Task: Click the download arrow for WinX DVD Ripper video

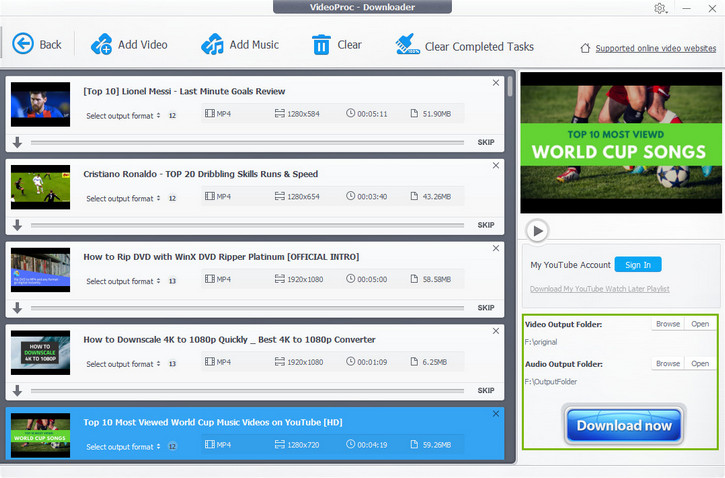Action: coord(18,308)
